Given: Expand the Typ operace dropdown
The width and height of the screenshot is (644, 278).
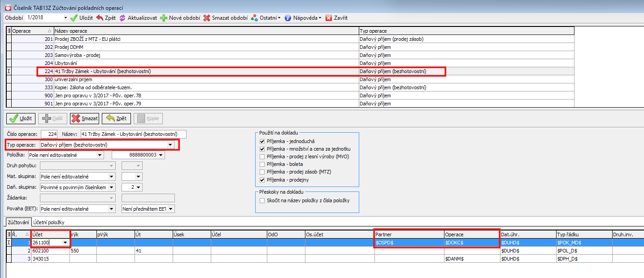Looking at the screenshot, I should coord(170,145).
